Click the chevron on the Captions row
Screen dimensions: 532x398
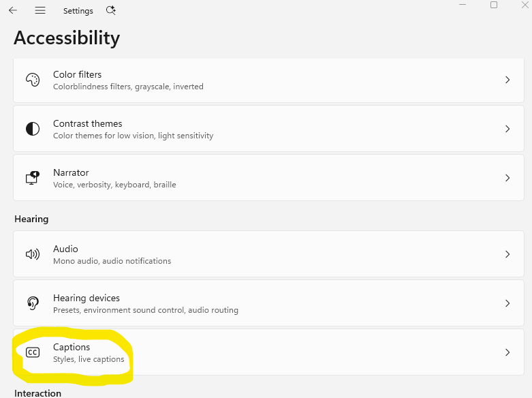507,352
